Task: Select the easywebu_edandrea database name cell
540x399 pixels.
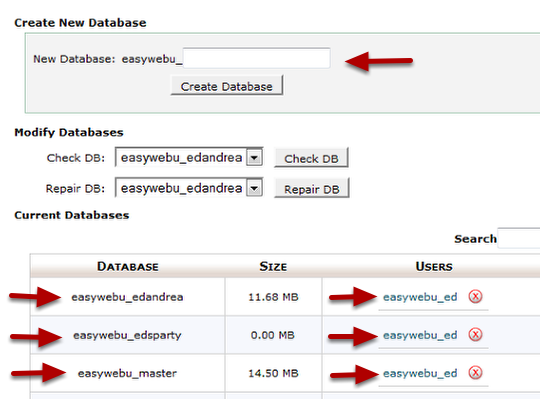Action: [x=127, y=297]
